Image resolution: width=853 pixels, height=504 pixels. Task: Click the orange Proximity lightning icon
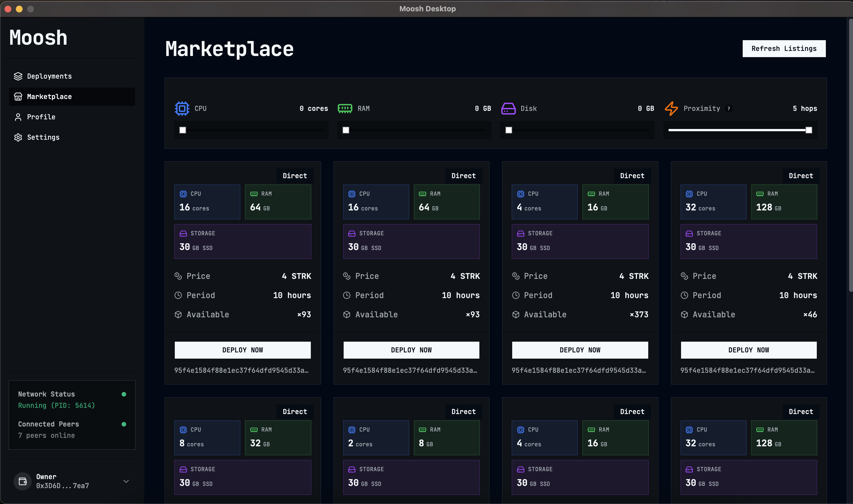(x=671, y=109)
